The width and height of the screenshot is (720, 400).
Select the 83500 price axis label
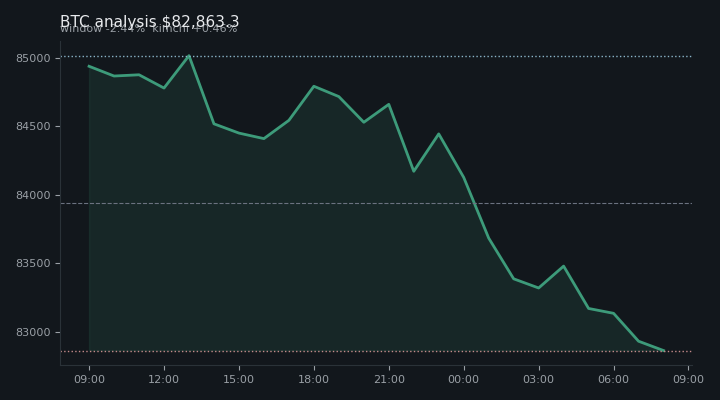pos(33,264)
